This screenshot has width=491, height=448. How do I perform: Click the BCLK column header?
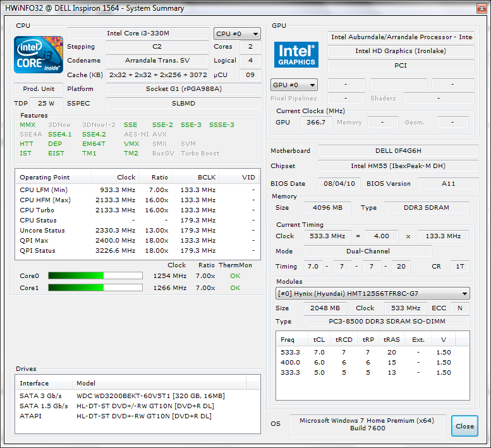[x=195, y=177]
